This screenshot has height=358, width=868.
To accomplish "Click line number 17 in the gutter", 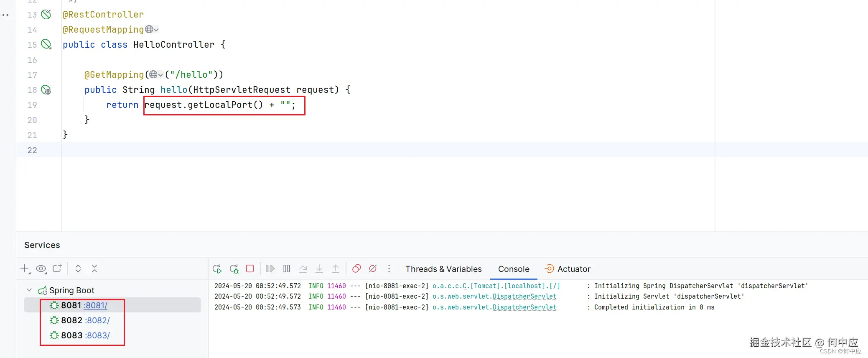I will [32, 75].
